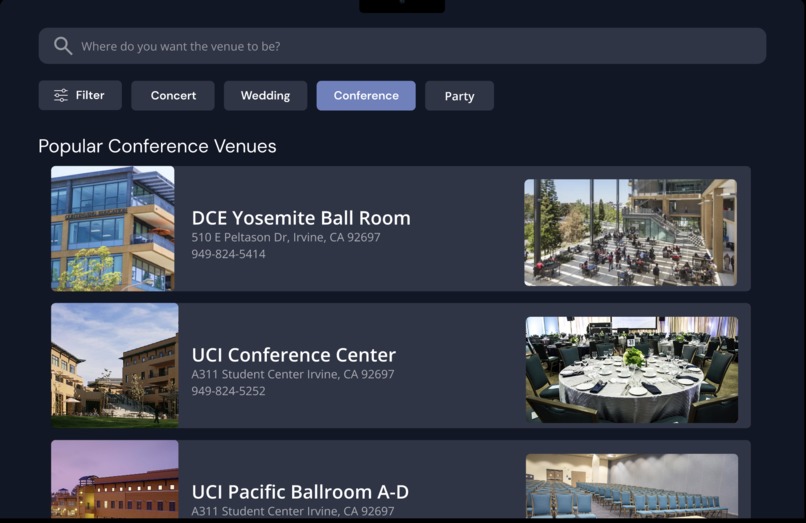This screenshot has height=523, width=806.
Task: Click the magnifying glass search icon
Action: coord(63,46)
